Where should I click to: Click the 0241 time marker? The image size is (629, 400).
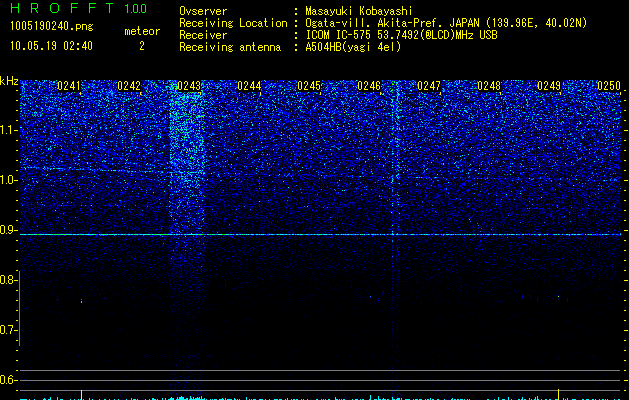69,86
